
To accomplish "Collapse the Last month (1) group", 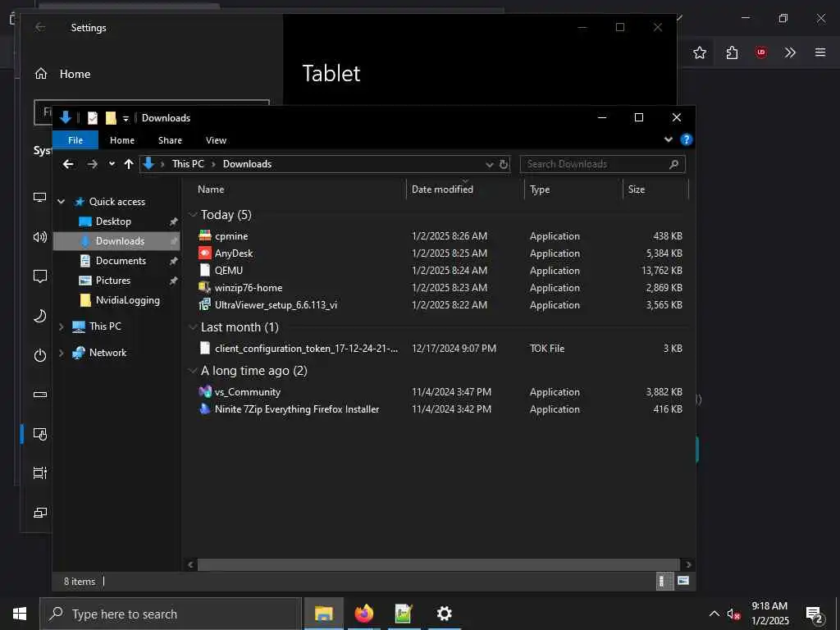I will coord(194,327).
